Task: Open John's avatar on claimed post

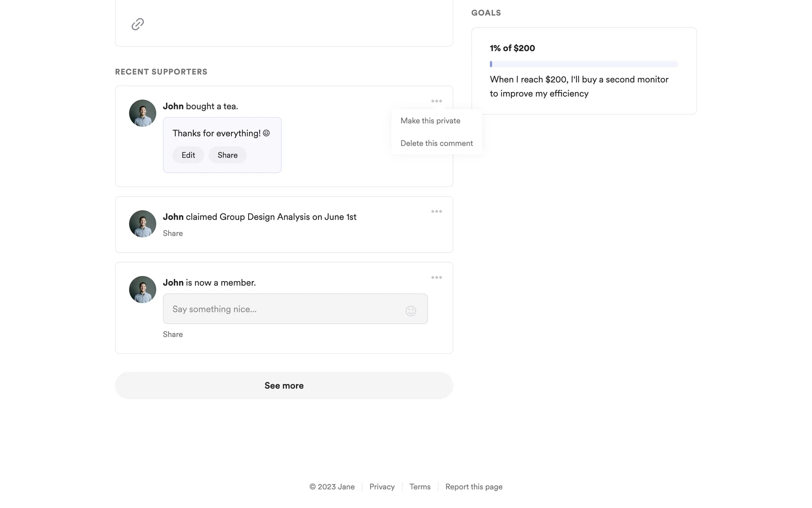Action: point(143,224)
